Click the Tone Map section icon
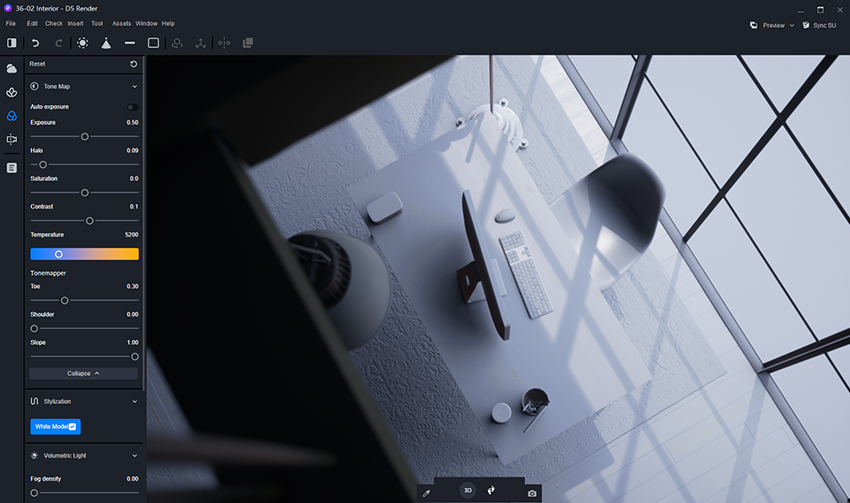 click(x=34, y=86)
